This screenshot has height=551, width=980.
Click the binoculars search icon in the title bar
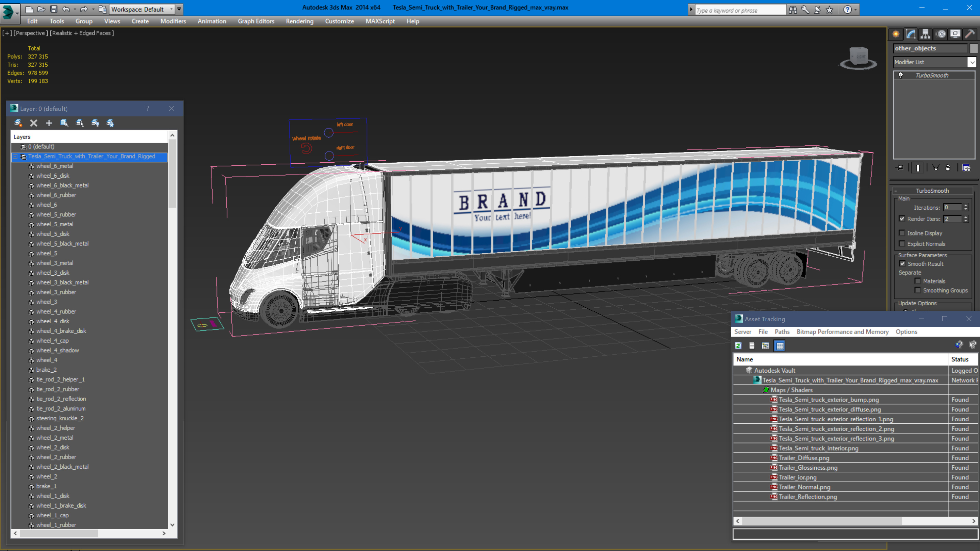point(793,10)
